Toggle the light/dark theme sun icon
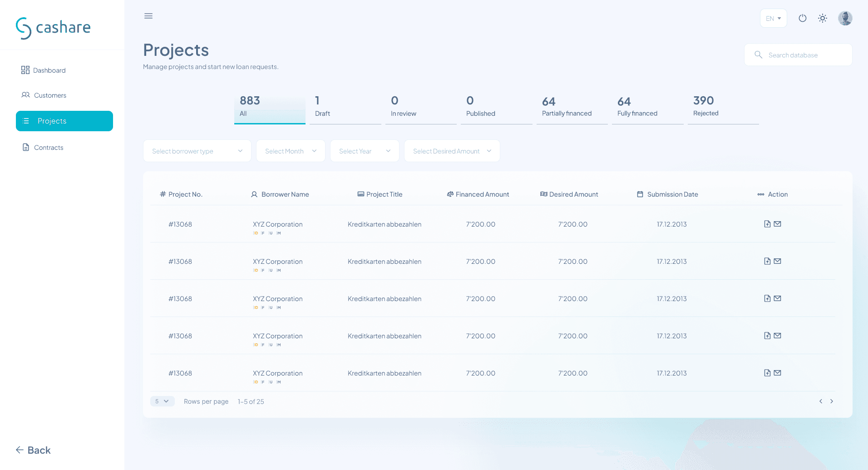868x470 pixels. click(x=823, y=18)
